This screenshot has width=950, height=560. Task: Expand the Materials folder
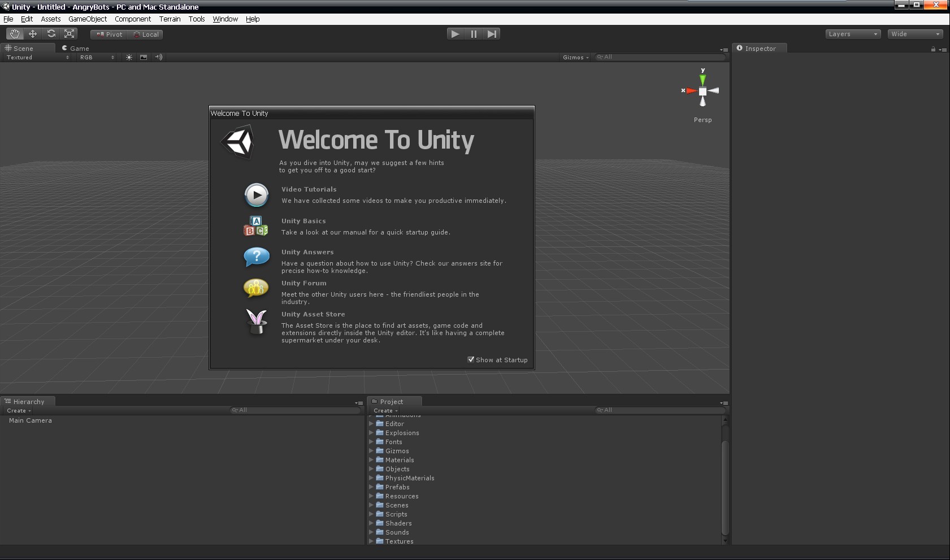tap(371, 459)
